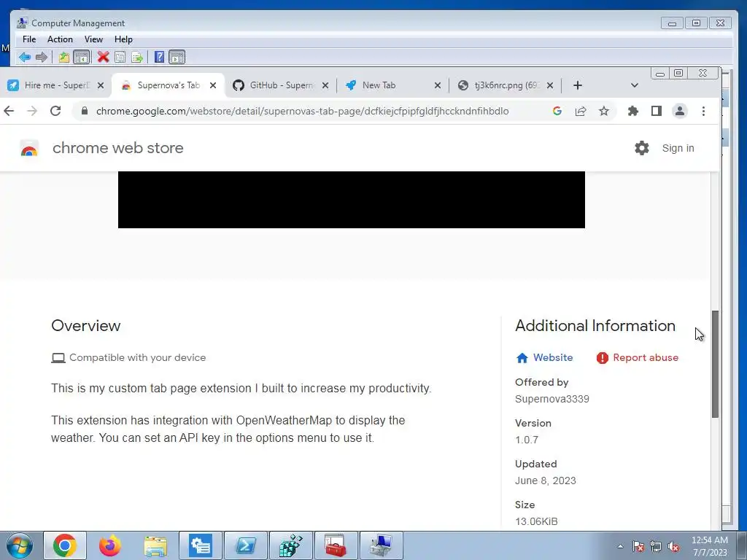Click the Share this page icon
Viewport: 747px width, 560px height.
pos(580,111)
